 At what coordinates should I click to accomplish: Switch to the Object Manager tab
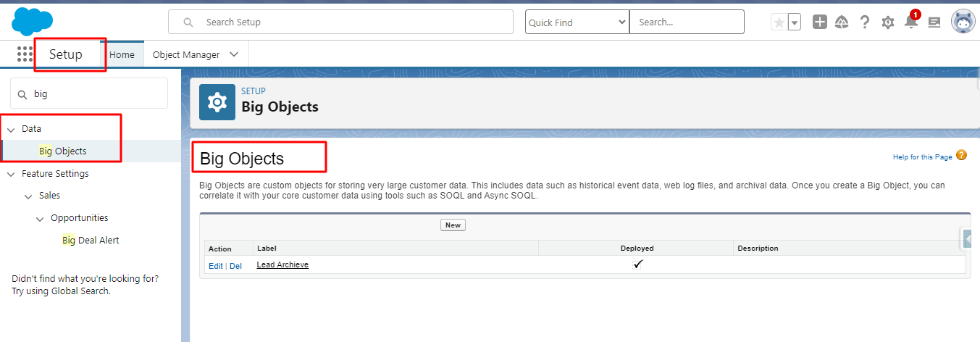click(x=186, y=55)
